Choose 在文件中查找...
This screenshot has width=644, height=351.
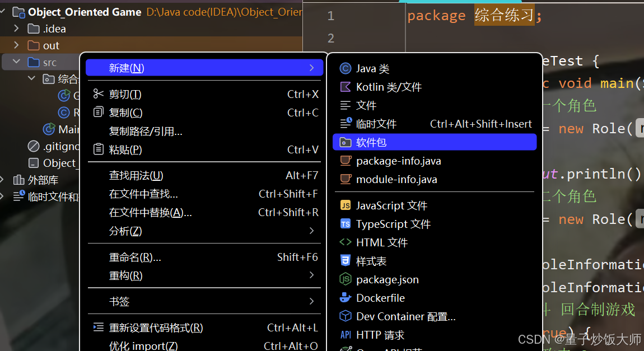point(204,194)
